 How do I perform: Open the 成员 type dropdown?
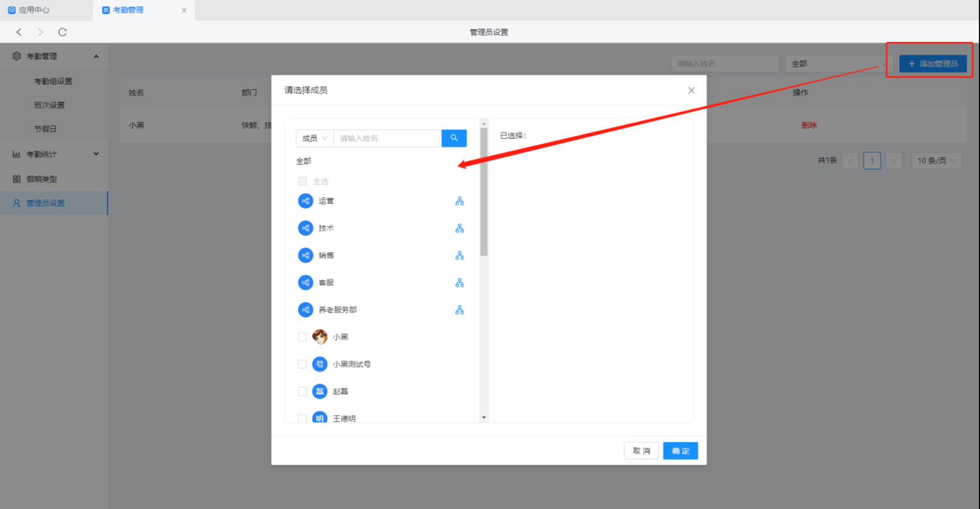(314, 138)
